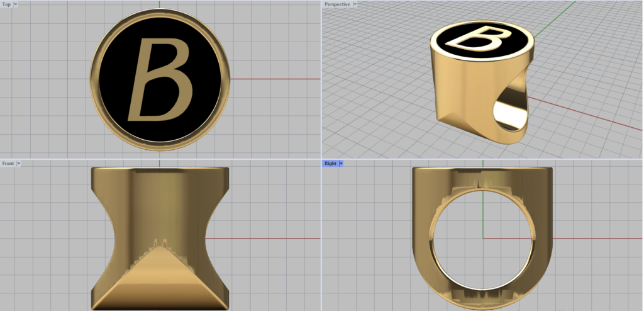644x311 pixels.
Task: Open the Top viewport dropdown arrow
Action: pos(16,4)
